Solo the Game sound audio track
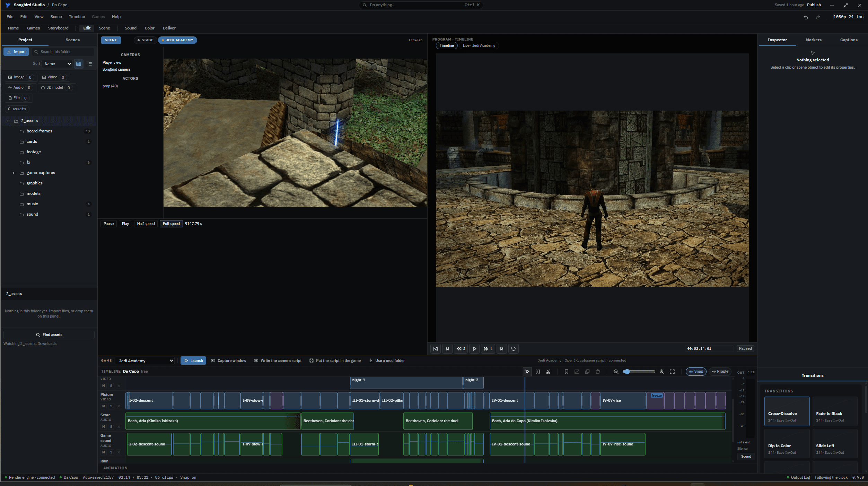868x486 pixels. [x=111, y=452]
